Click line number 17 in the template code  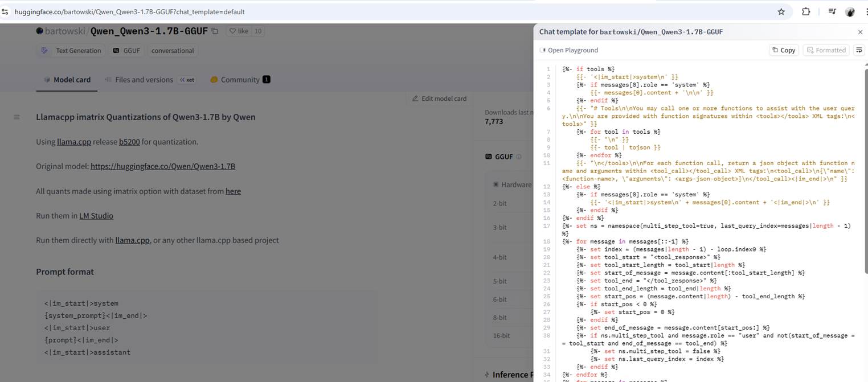pyautogui.click(x=547, y=226)
